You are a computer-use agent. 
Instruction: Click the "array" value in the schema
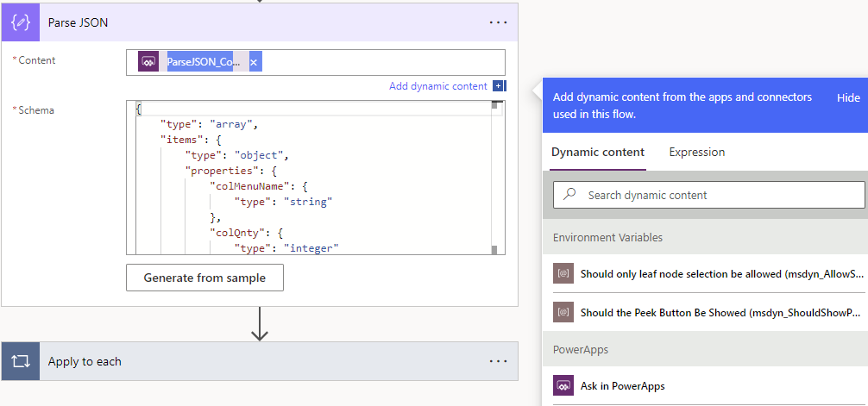tap(231, 124)
